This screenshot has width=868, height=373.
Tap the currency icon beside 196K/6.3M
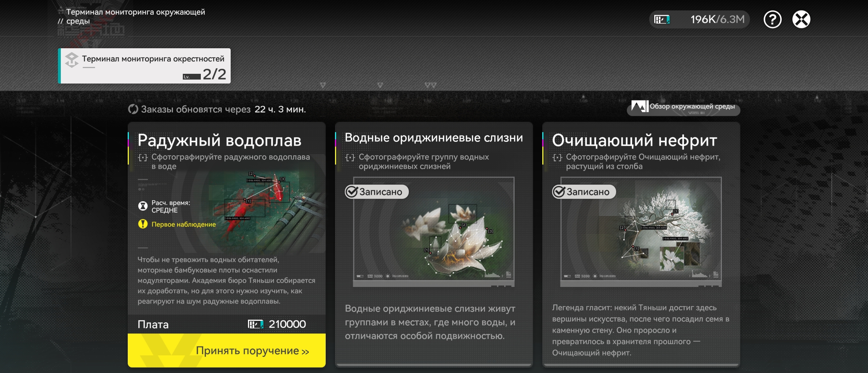[662, 19]
